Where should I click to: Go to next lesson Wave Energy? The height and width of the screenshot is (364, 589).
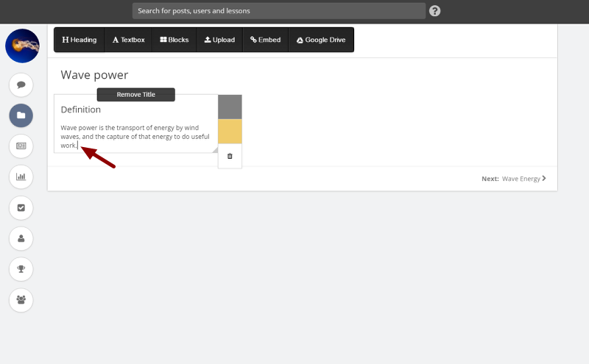pyautogui.click(x=514, y=179)
